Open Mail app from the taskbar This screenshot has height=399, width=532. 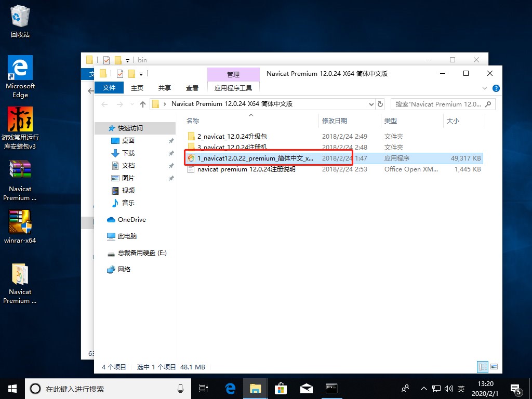click(307, 389)
